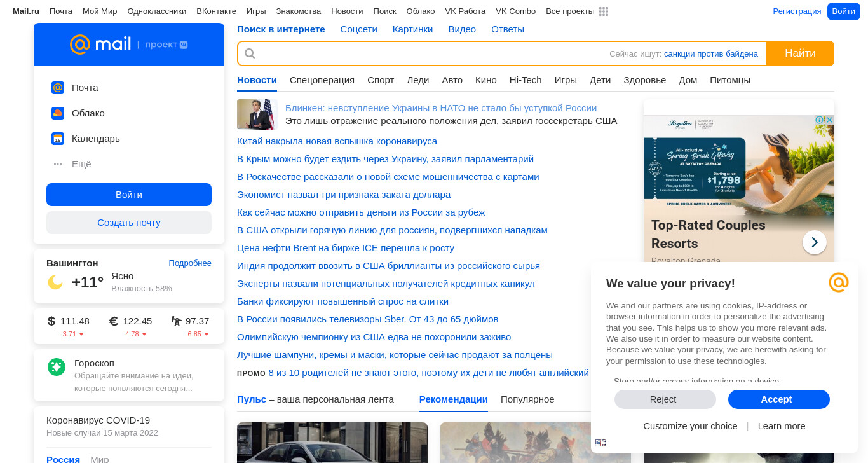Image resolution: width=868 pixels, height=463 pixels.
Task: Click the all projects grid icon
Action: [x=604, y=11]
